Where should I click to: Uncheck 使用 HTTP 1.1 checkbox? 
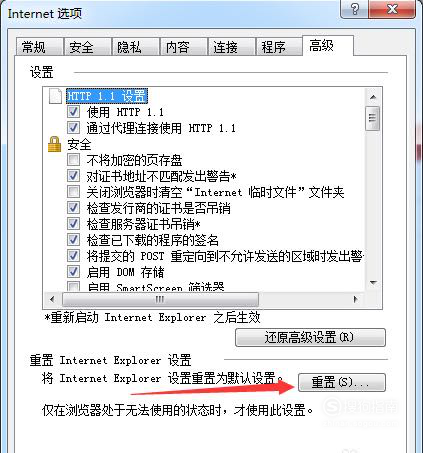point(73,112)
